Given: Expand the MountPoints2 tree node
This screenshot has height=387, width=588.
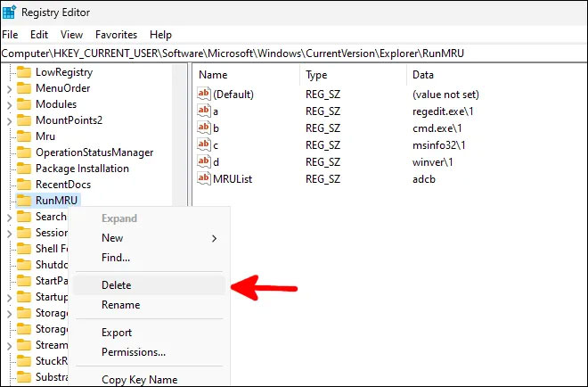Looking at the screenshot, I should tap(9, 120).
